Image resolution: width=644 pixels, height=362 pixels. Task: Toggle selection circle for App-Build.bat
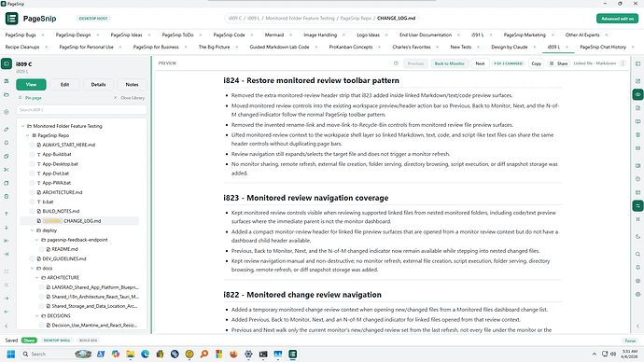(32, 154)
